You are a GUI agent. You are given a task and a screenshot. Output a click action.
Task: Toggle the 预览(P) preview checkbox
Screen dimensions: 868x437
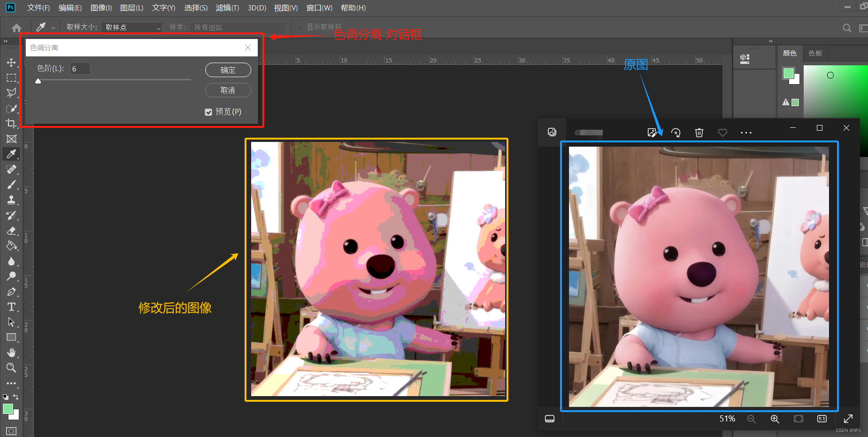point(208,112)
